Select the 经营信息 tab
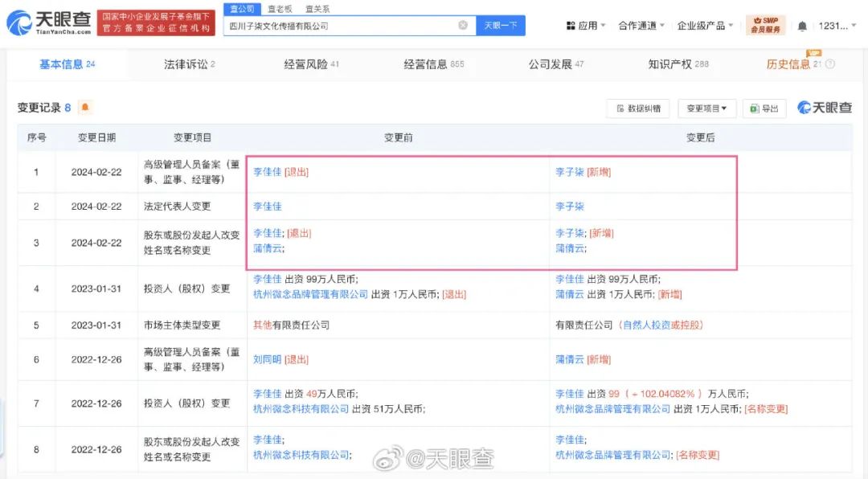 [433, 64]
